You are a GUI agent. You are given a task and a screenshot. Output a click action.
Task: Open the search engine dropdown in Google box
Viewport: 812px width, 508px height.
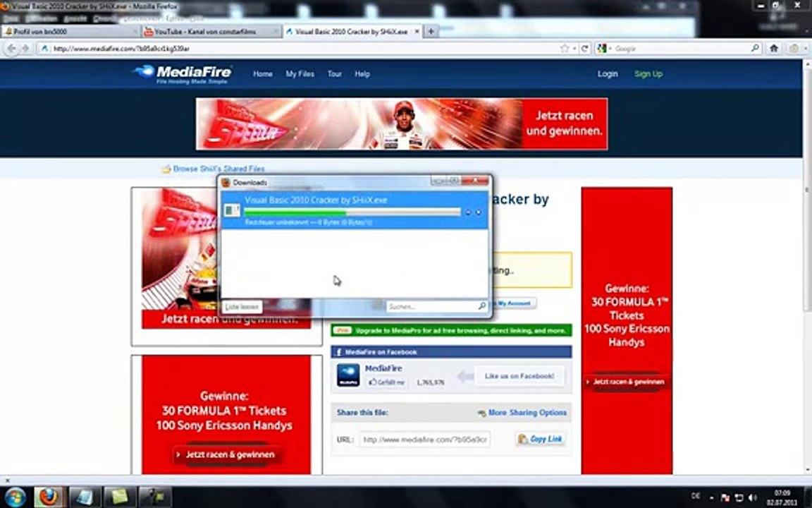coord(610,48)
